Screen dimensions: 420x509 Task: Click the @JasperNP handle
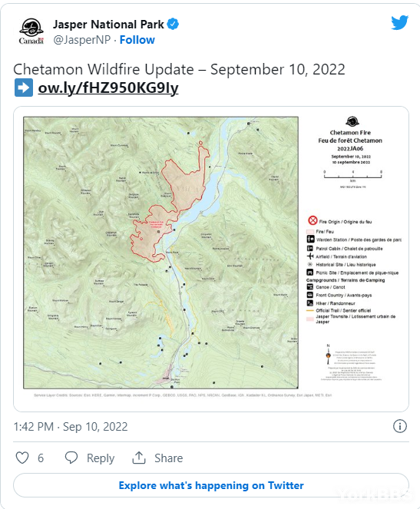(x=82, y=40)
